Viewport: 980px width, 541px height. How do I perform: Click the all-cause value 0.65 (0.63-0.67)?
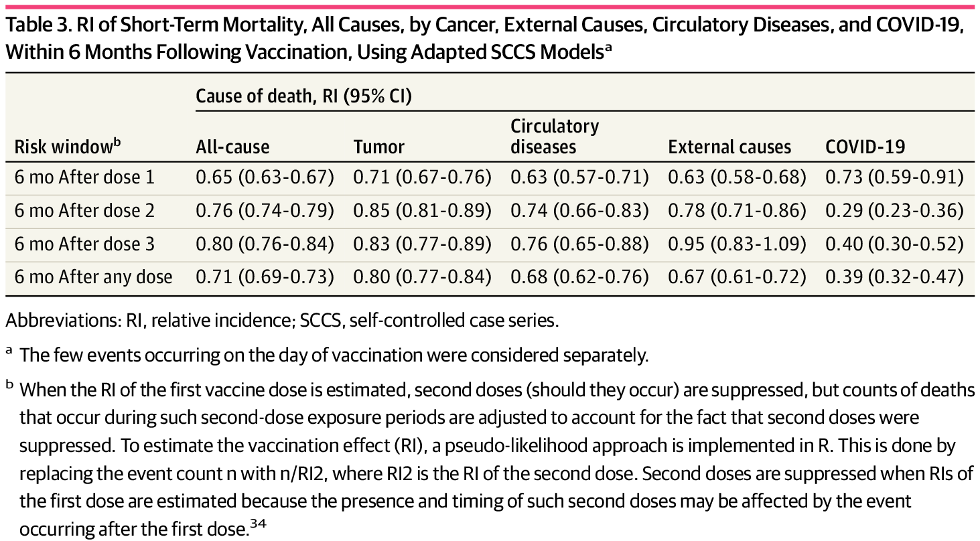coord(265,177)
